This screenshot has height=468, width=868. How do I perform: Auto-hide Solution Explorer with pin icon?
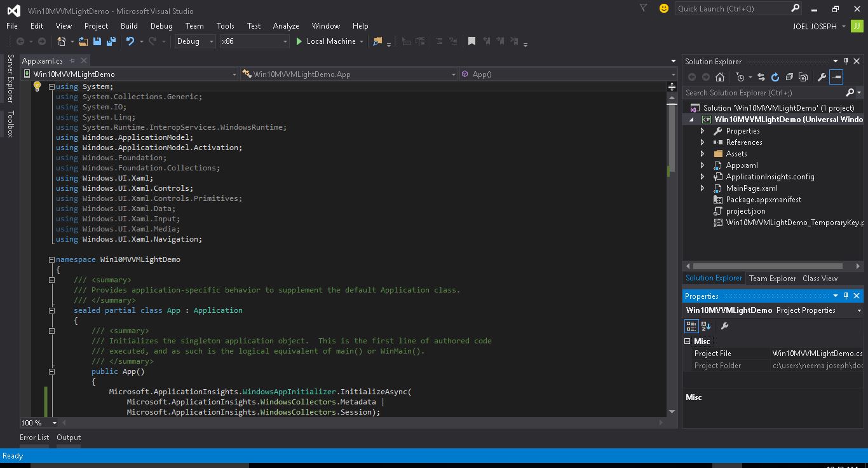tap(846, 61)
